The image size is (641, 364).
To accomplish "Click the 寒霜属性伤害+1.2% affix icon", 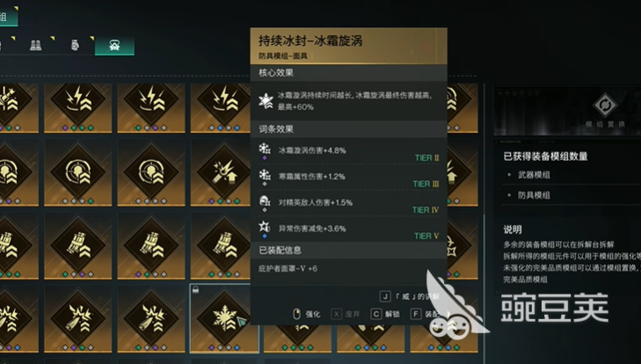I will pyautogui.click(x=265, y=176).
